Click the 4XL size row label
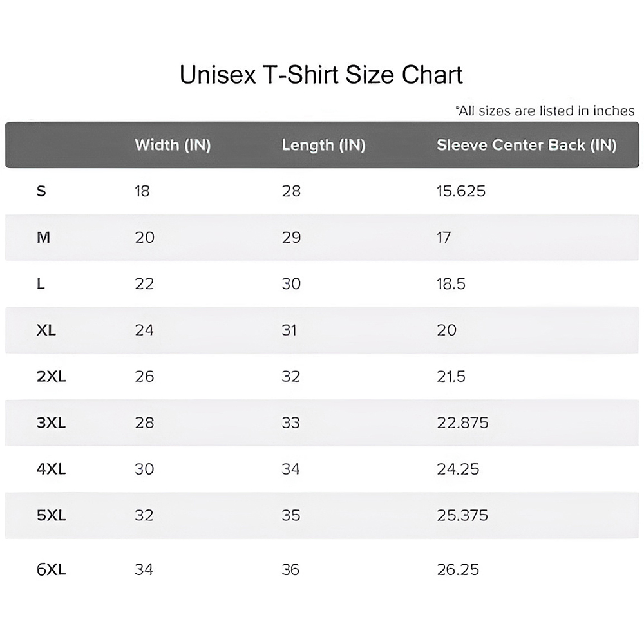 [52, 469]
